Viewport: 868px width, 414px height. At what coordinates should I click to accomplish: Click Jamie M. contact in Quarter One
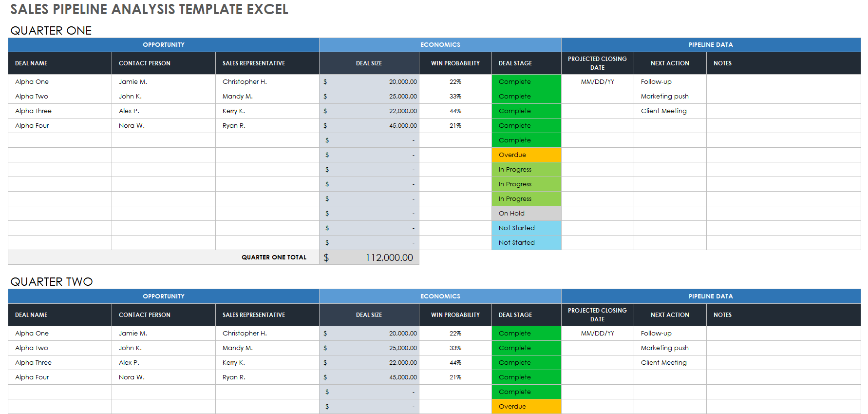(133, 82)
